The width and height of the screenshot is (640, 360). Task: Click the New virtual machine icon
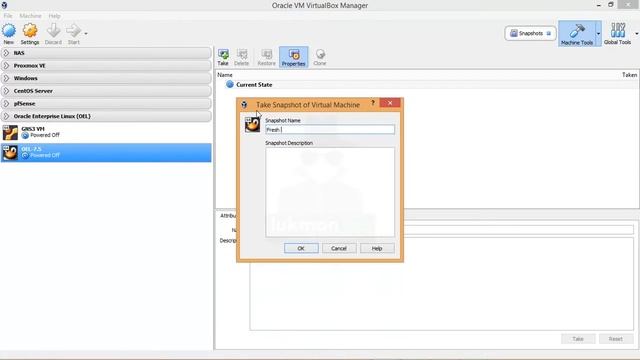coord(9,31)
